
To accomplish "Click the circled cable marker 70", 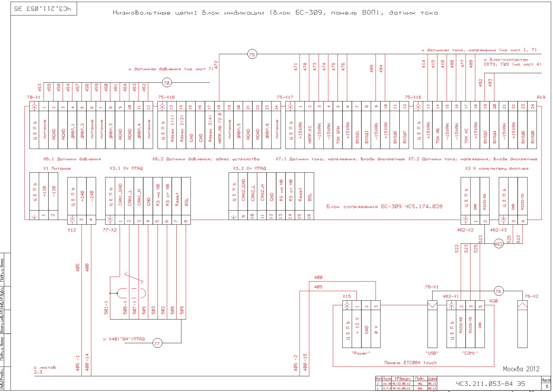I will [167, 83].
